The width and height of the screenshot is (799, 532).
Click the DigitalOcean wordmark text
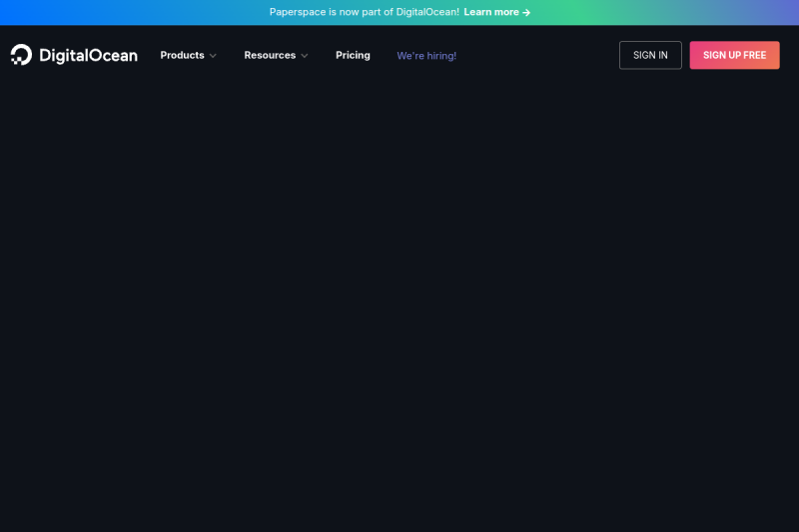[88, 56]
